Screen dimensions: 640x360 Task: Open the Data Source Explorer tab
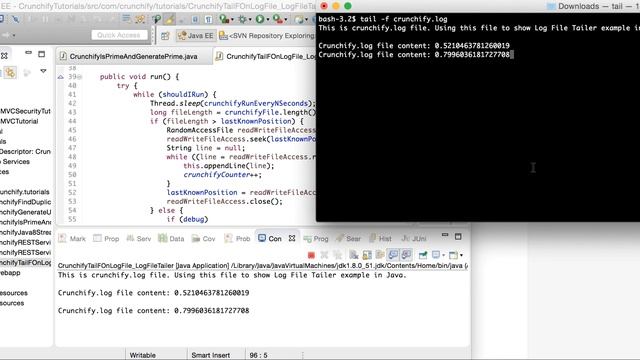click(171, 238)
